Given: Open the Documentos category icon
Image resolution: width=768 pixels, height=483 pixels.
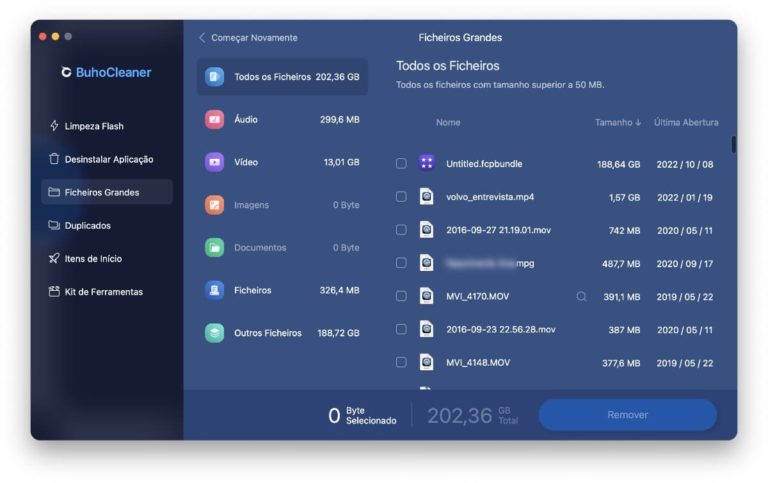Looking at the screenshot, I should coord(214,247).
